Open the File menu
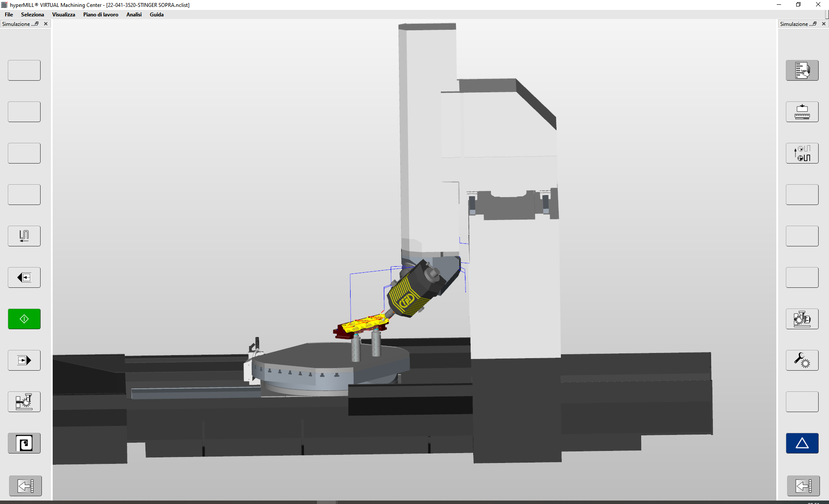829x504 pixels. tap(9, 14)
